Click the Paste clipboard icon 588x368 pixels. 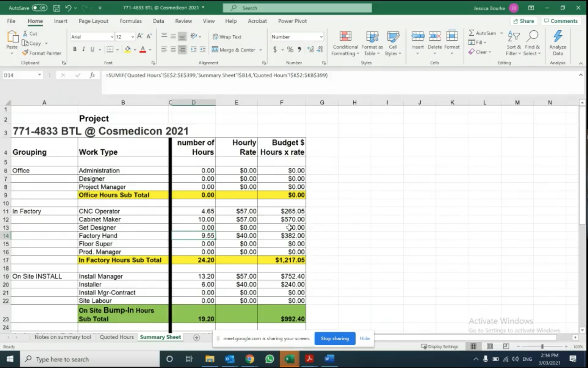[12, 37]
